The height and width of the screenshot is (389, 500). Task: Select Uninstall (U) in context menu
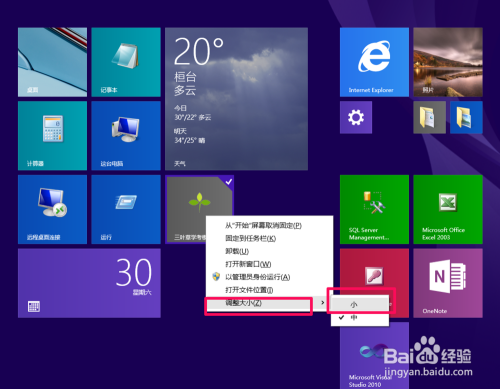[269, 251]
